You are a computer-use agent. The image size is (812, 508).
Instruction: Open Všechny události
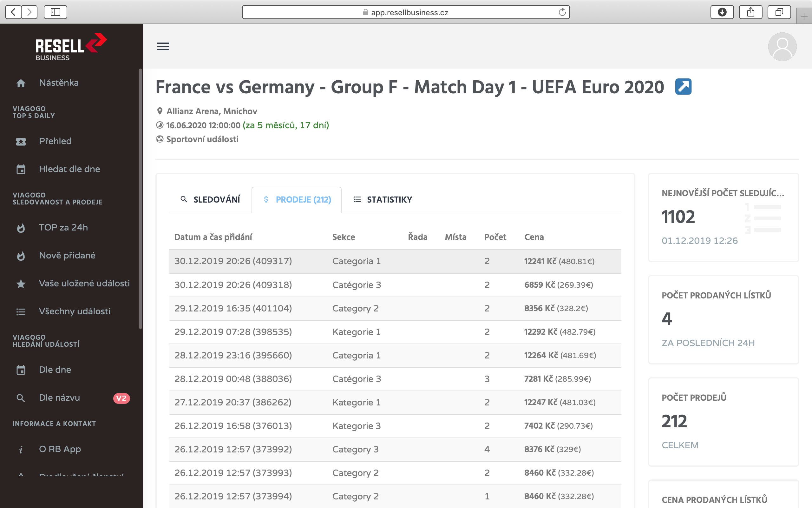point(75,311)
